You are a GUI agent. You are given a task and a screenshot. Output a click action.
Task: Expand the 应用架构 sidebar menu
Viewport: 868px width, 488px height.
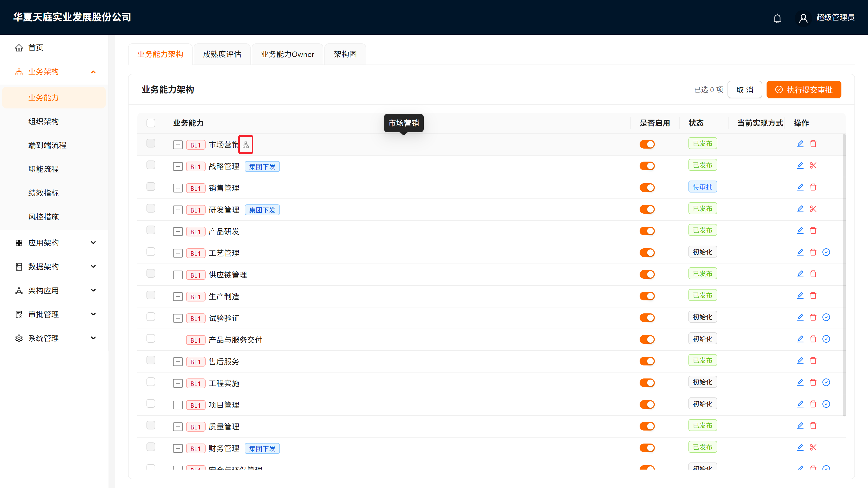[x=54, y=243]
